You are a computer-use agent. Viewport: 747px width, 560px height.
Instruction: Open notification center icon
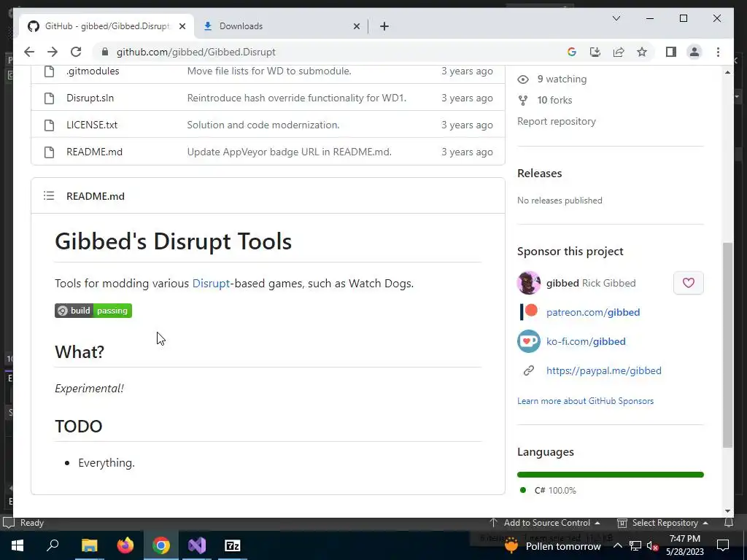[x=723, y=545]
